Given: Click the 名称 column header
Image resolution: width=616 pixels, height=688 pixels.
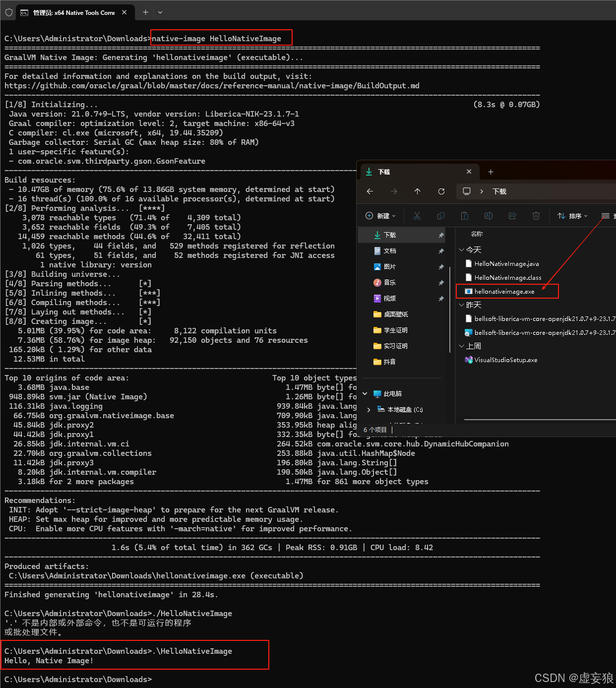Looking at the screenshot, I should [477, 234].
